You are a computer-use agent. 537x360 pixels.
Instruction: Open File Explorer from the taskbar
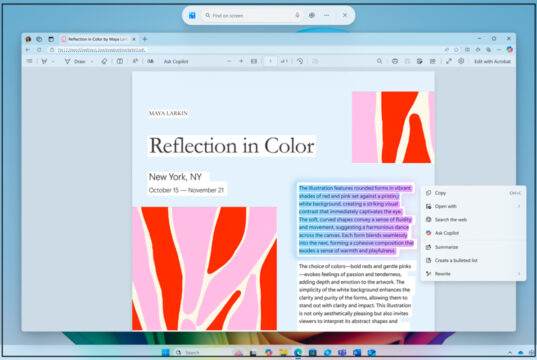pyautogui.click(x=283, y=352)
